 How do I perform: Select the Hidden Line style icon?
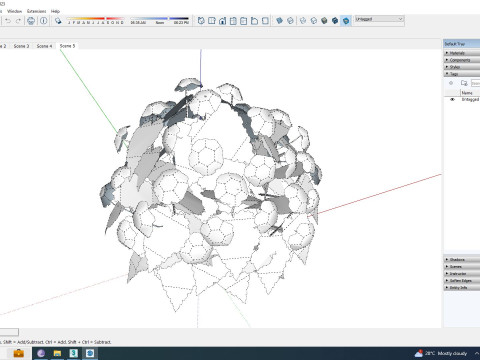[313, 21]
